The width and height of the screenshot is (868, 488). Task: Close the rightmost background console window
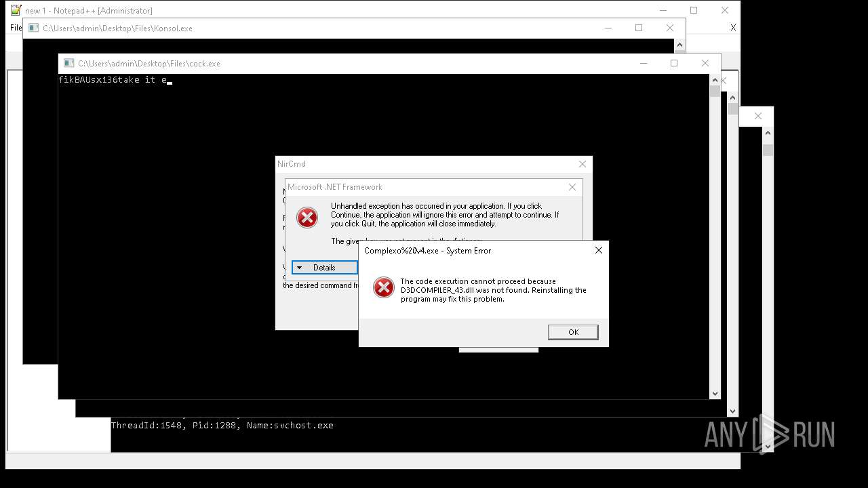758,116
